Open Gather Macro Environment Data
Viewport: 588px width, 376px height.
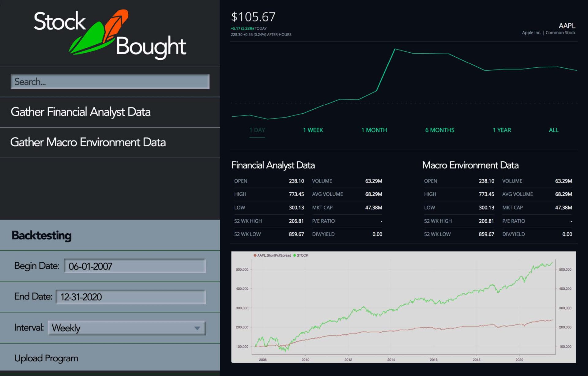pyautogui.click(x=88, y=142)
